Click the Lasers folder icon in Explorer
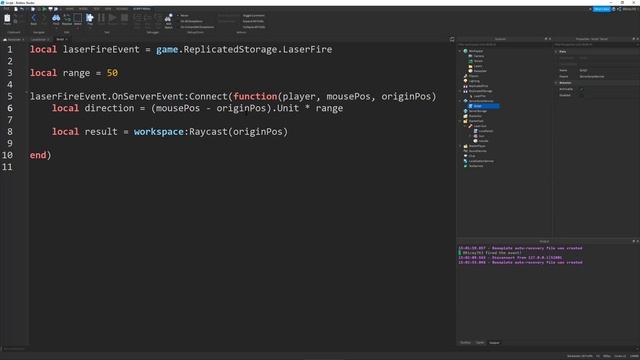The height and width of the screenshot is (360, 640). click(470, 66)
